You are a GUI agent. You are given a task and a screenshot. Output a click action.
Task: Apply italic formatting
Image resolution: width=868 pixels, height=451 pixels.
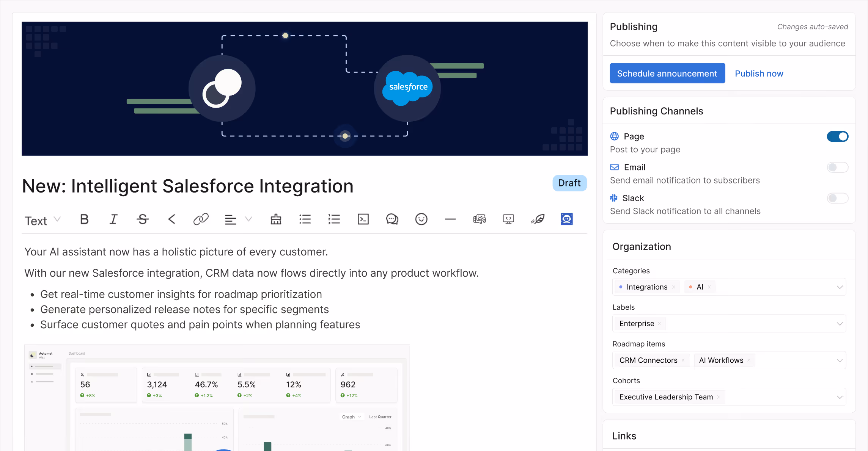point(113,219)
